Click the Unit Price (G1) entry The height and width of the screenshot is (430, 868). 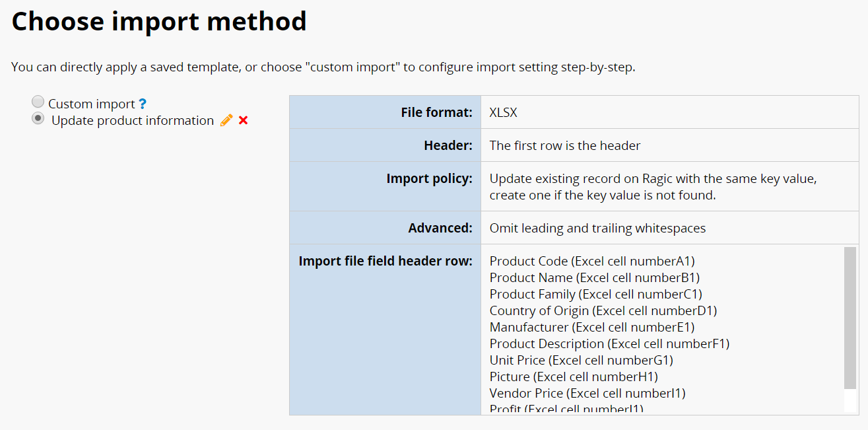(x=582, y=360)
